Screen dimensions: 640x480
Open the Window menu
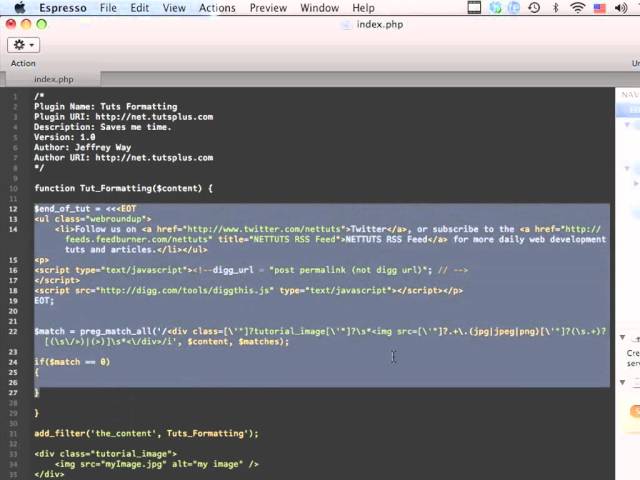pyautogui.click(x=320, y=8)
